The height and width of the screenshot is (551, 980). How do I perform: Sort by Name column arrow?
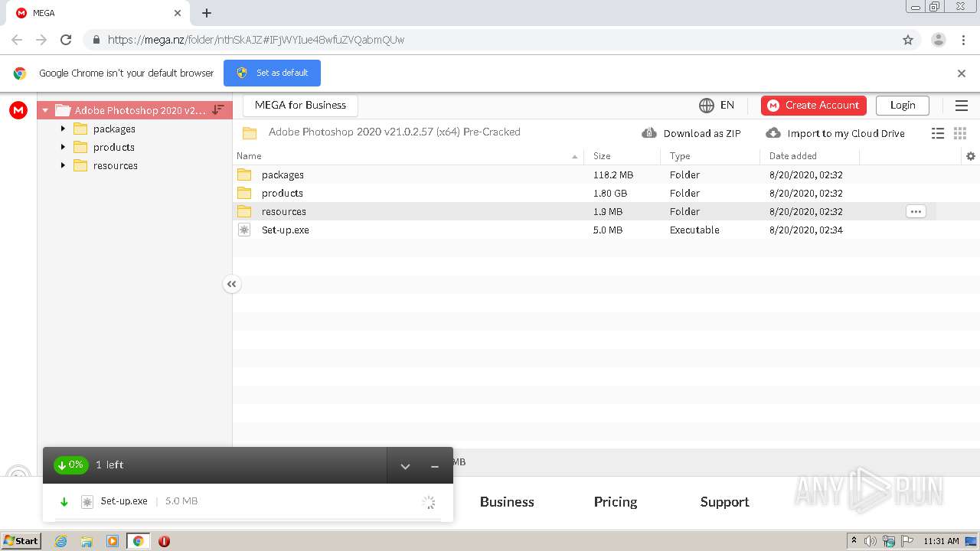(x=575, y=156)
